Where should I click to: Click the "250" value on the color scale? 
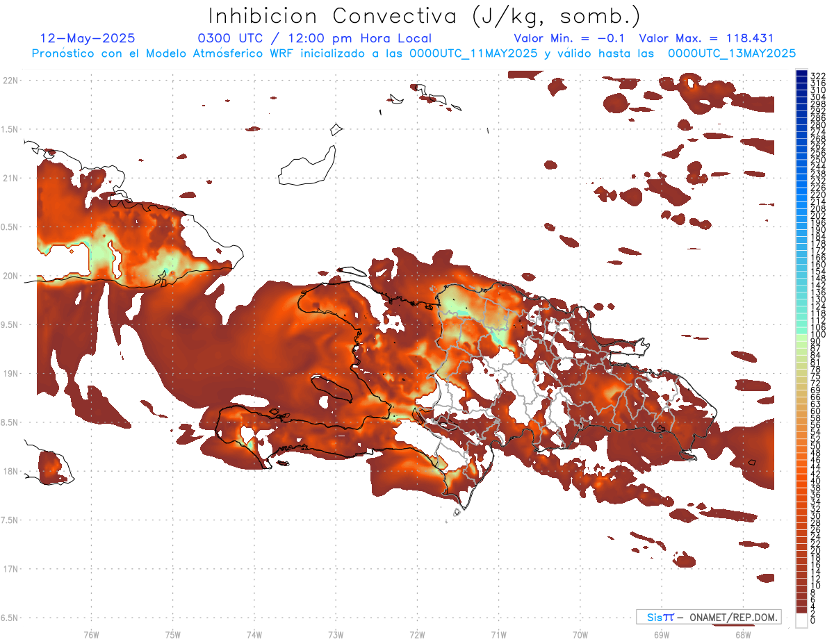pyautogui.click(x=818, y=160)
